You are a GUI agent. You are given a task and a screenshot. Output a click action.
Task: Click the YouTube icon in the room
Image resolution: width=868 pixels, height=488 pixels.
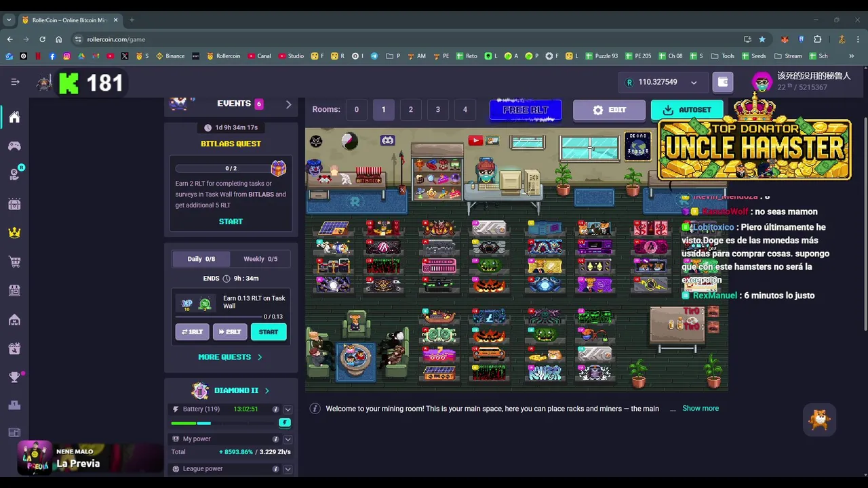[x=475, y=140]
